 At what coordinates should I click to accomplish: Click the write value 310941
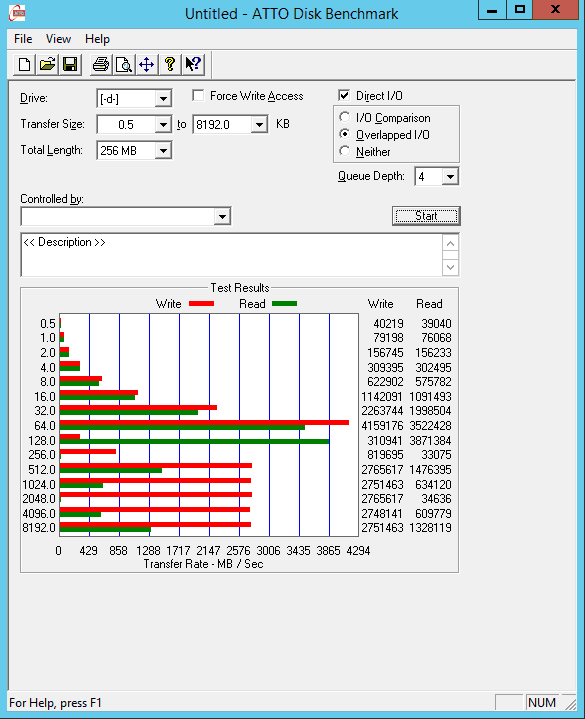(385, 441)
